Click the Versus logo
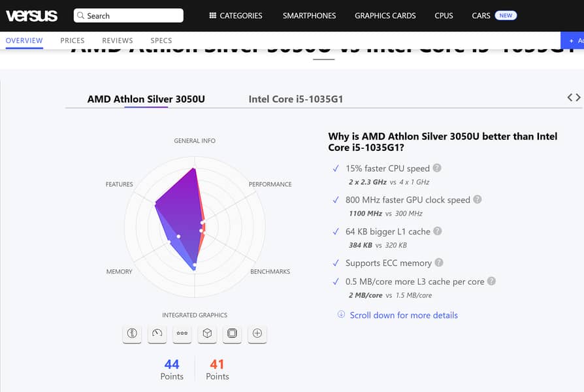This screenshot has width=584, height=392. (x=31, y=16)
